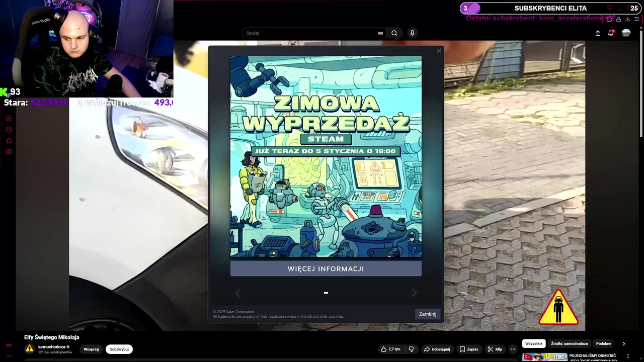Select the Podobne filter chip
This screenshot has height=362, width=644.
tap(603, 344)
